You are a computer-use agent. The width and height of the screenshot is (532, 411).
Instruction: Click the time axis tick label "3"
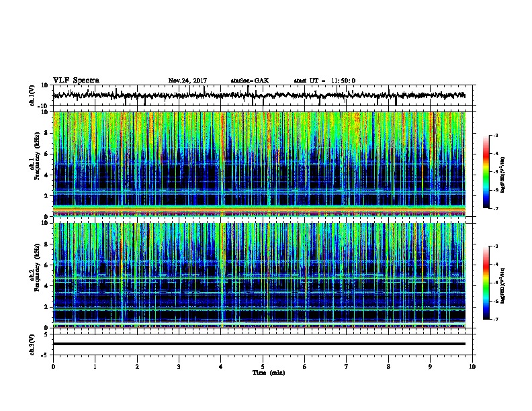point(179,367)
